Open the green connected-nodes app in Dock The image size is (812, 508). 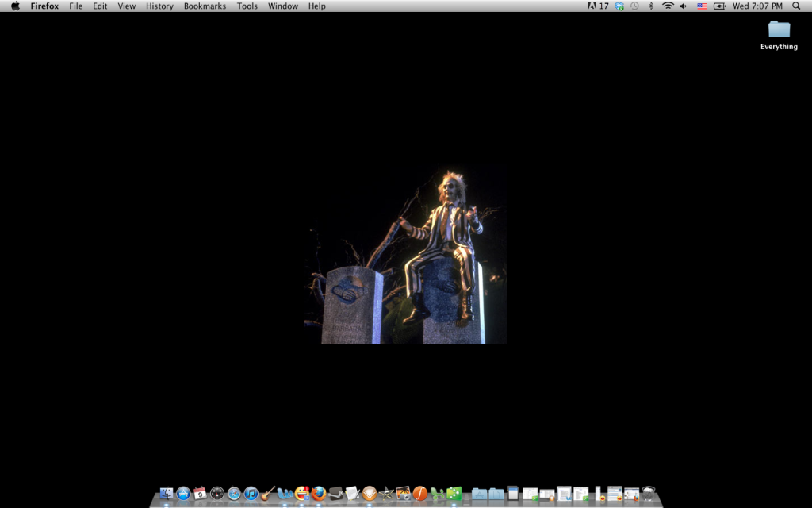454,493
